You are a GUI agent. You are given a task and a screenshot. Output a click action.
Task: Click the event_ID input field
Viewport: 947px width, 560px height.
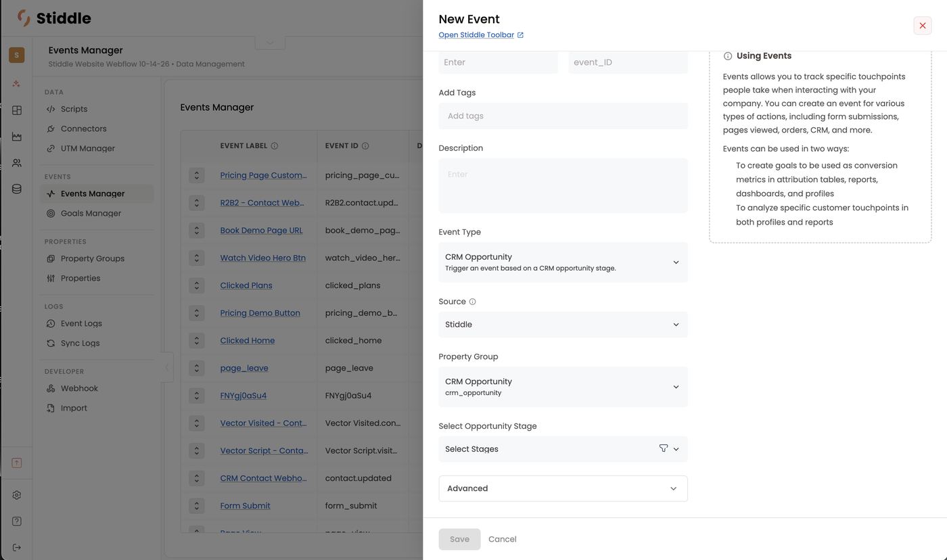(x=628, y=62)
